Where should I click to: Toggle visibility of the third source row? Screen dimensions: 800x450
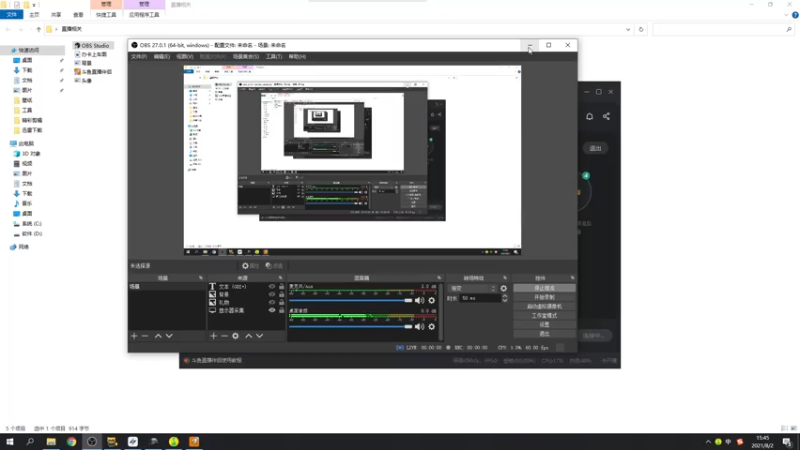click(x=272, y=302)
